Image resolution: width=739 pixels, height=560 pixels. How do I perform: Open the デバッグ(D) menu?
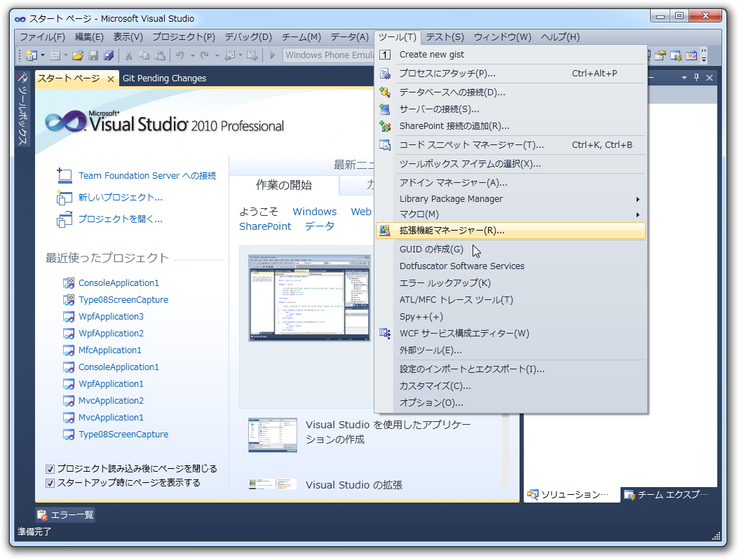(248, 36)
